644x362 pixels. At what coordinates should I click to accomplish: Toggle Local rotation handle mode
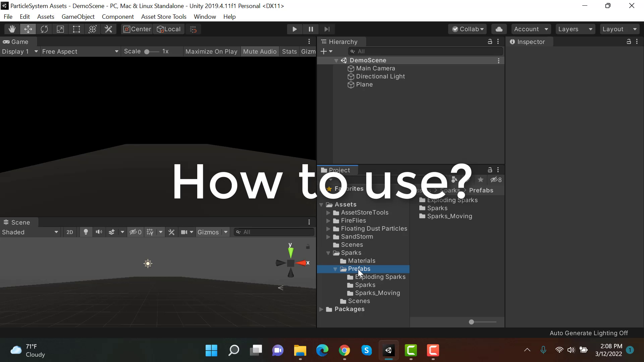[x=169, y=29]
